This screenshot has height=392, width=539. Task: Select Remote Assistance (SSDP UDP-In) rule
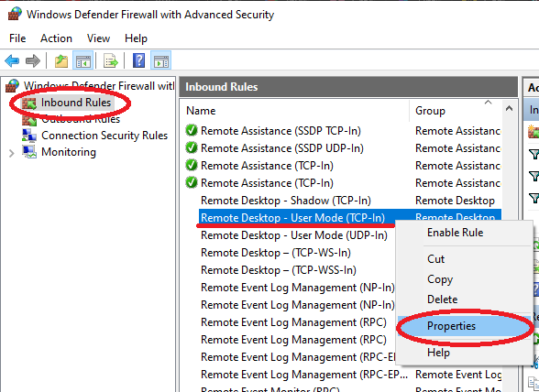pos(282,148)
